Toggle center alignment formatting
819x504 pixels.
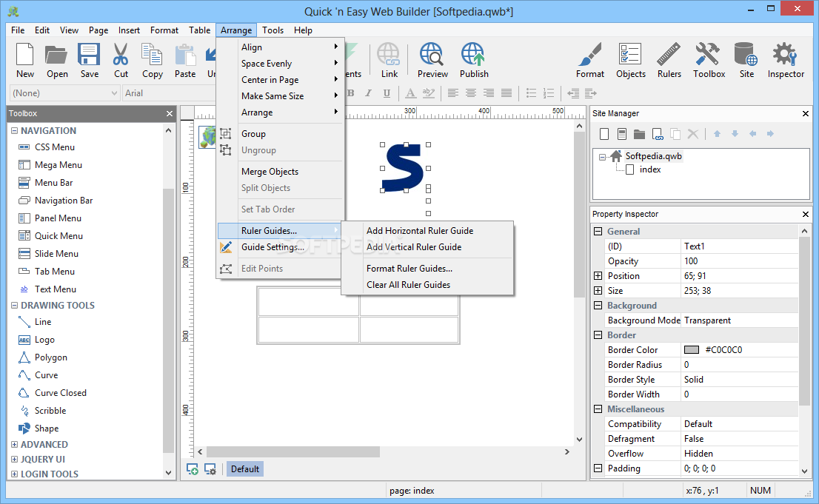[471, 93]
